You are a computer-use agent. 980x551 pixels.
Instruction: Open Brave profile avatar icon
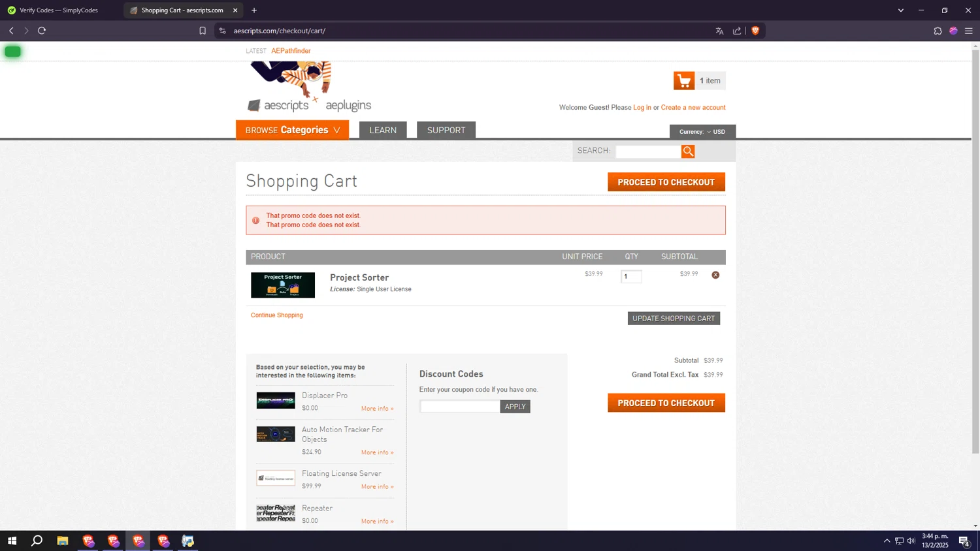953,31
